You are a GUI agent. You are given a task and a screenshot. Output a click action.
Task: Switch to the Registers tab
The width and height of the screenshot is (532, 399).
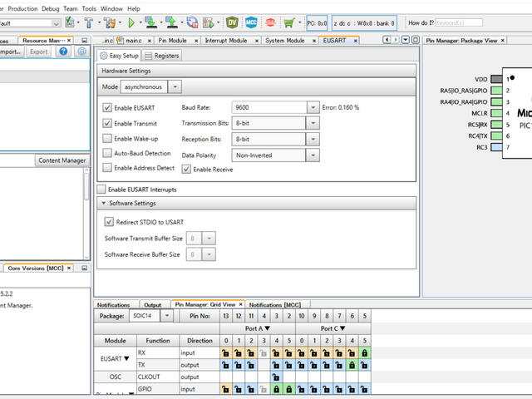[161, 56]
